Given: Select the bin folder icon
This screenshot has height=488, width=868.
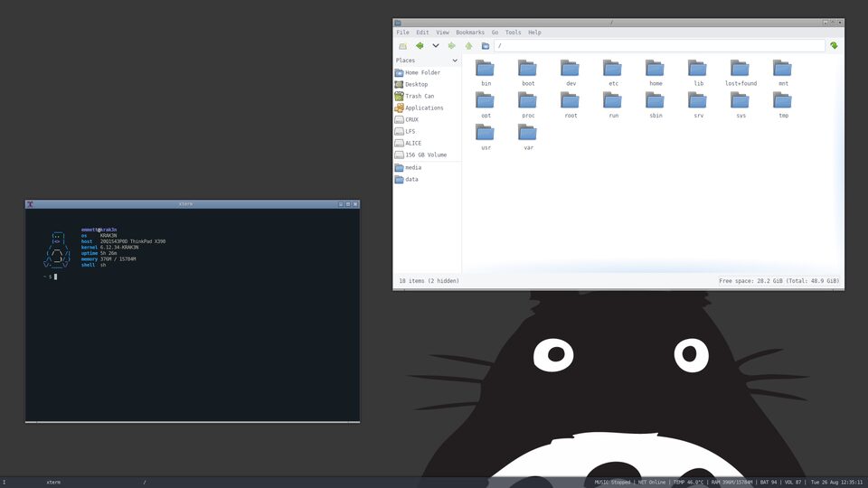Looking at the screenshot, I should point(485,68).
